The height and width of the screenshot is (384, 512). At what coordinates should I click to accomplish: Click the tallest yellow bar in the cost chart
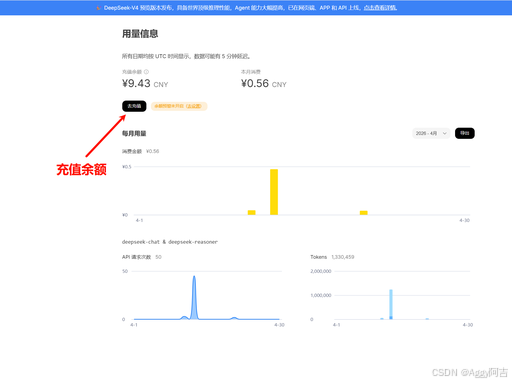point(274,192)
